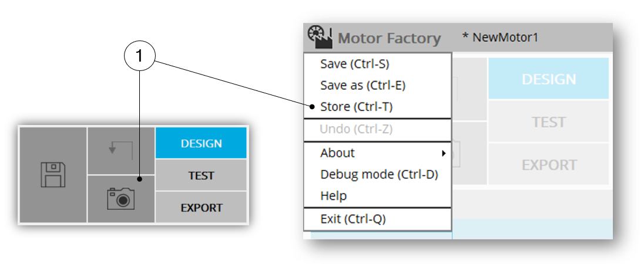Image resolution: width=644 pixels, height=264 pixels.
Task: Switch to the dark-text TEST tab
Action: click(x=201, y=175)
